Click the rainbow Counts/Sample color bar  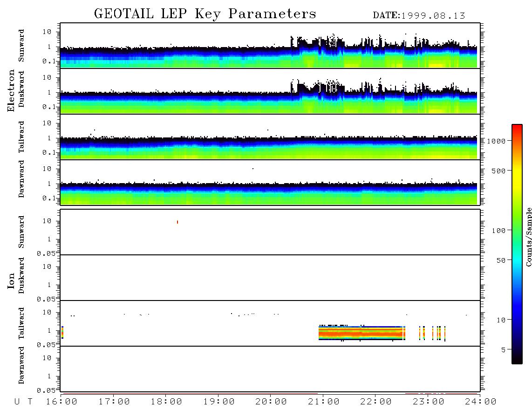pos(517,244)
